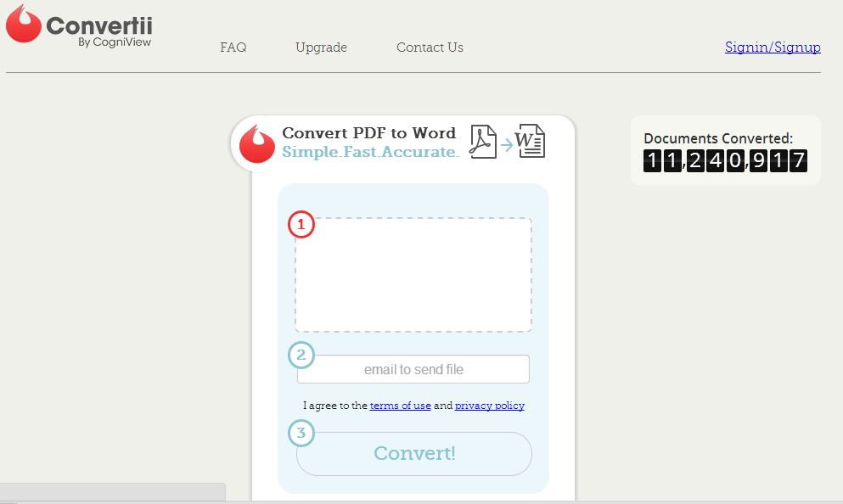Screen dimensions: 843x504
Task: Go to Contact Us page
Action: (430, 48)
